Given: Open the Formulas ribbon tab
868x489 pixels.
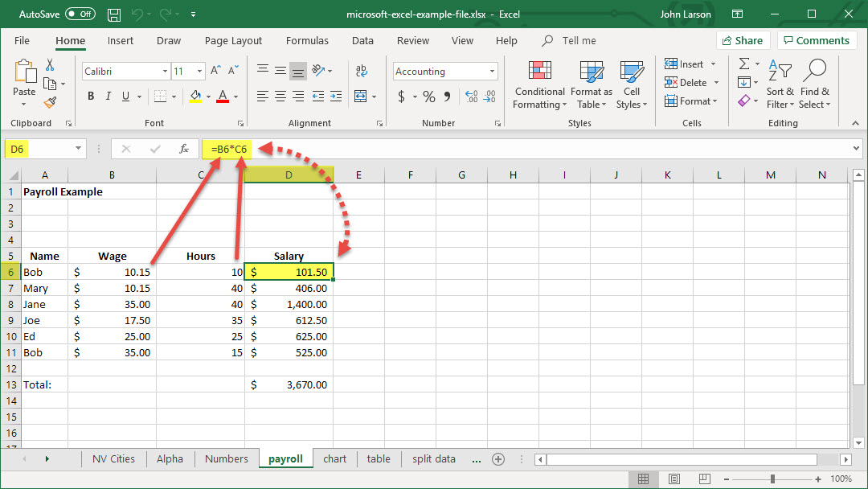Looking at the screenshot, I should tap(307, 40).
